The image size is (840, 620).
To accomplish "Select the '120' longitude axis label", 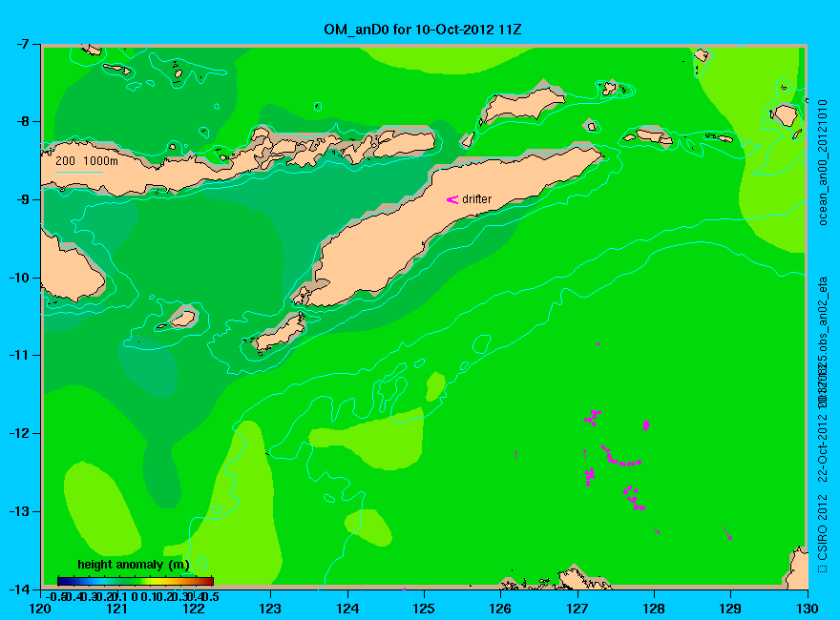I will (x=41, y=609).
